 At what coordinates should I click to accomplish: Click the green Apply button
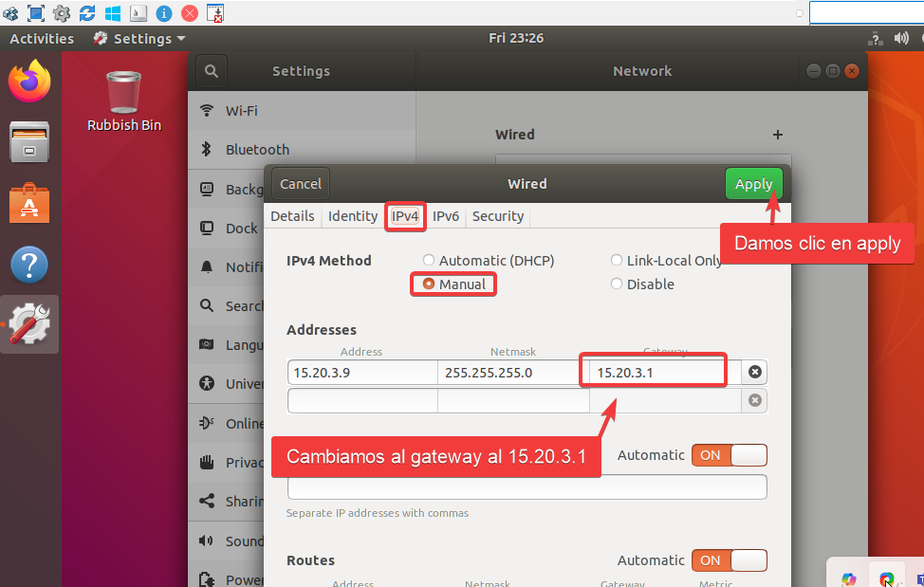(x=753, y=184)
